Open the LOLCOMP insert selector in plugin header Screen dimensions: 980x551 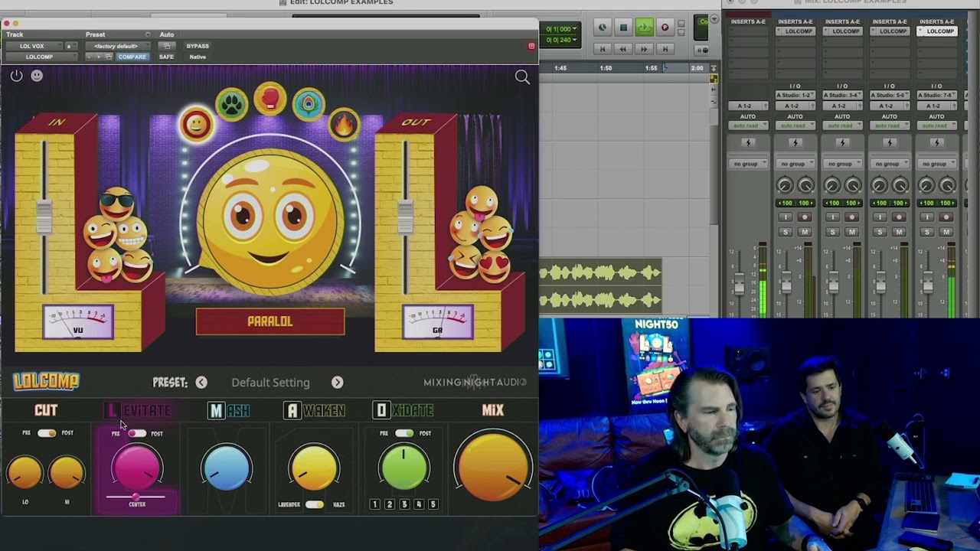tap(42, 57)
